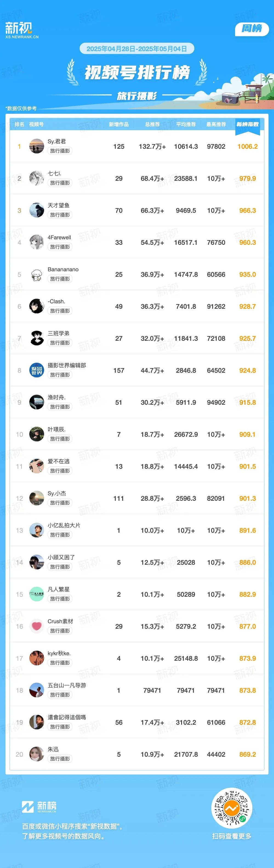This screenshot has width=274, height=868.
Task: Open Sy.君君 profile avatar
Action: 36,146
